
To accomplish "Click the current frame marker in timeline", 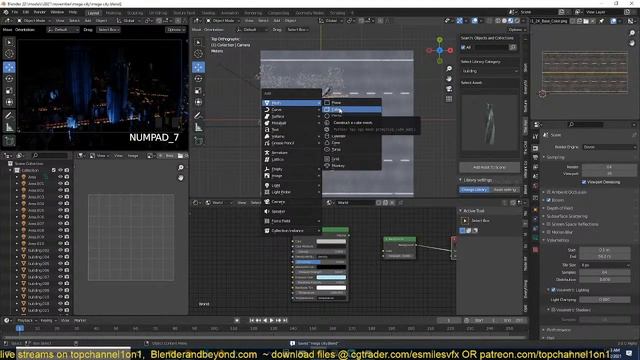I will [x=20, y=328].
